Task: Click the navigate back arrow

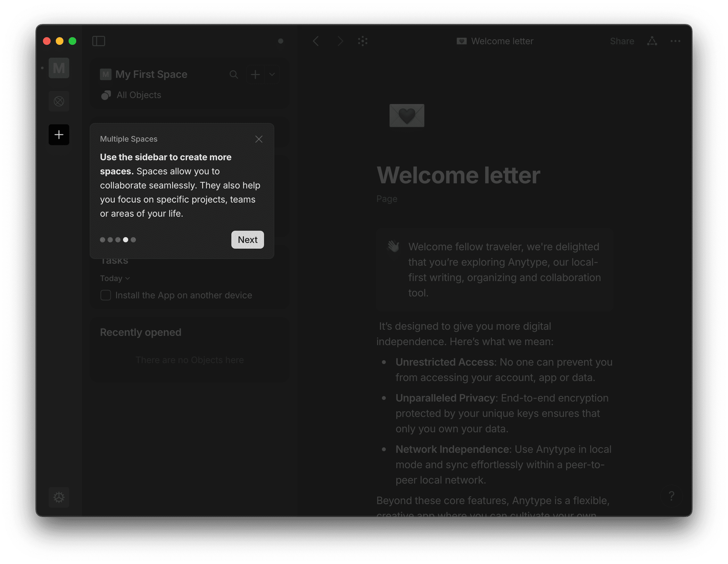Action: tap(316, 41)
